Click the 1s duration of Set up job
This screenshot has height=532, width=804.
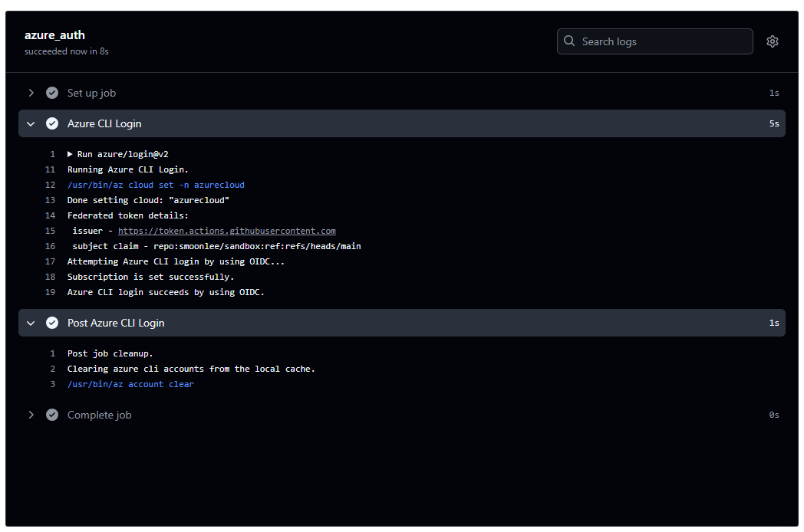click(x=774, y=93)
